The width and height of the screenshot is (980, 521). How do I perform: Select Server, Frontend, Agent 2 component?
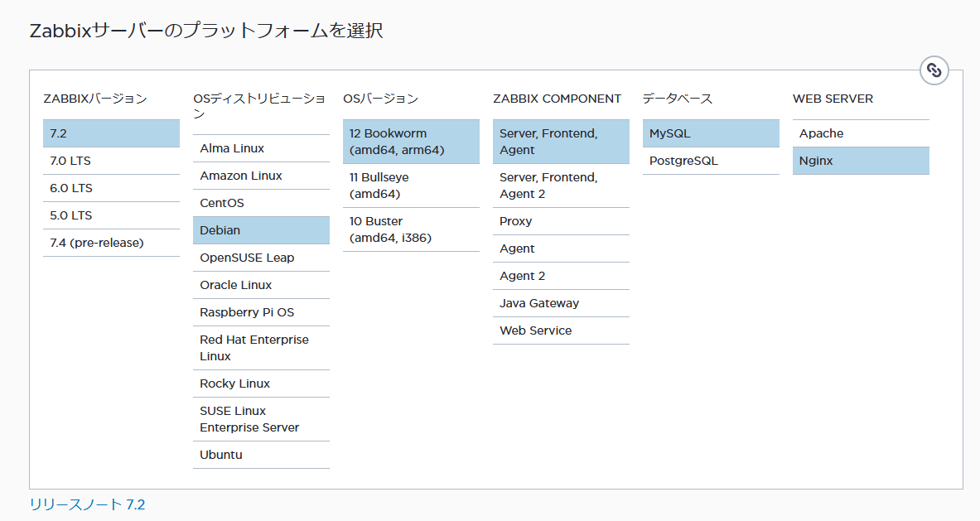561,186
